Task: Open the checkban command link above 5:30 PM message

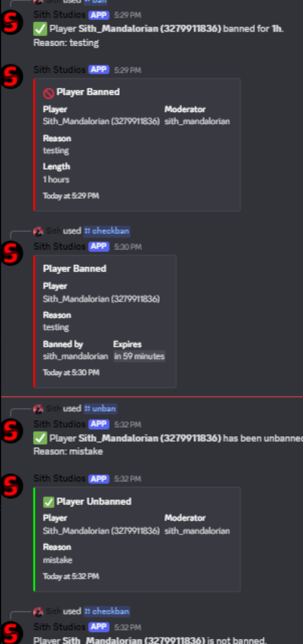Action: pyautogui.click(x=107, y=231)
